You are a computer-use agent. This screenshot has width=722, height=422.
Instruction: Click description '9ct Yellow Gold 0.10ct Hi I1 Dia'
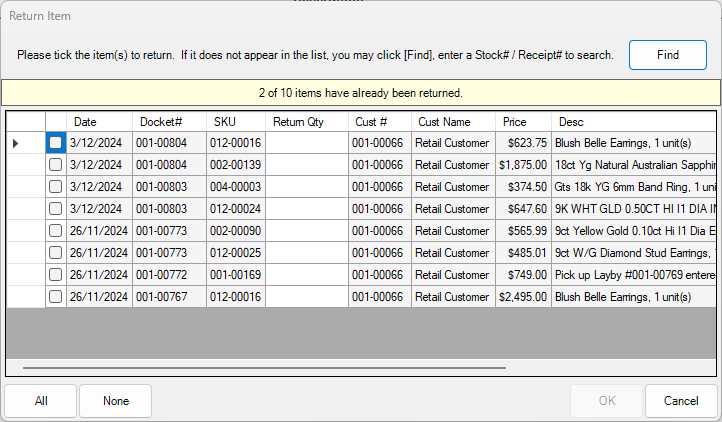tap(634, 231)
